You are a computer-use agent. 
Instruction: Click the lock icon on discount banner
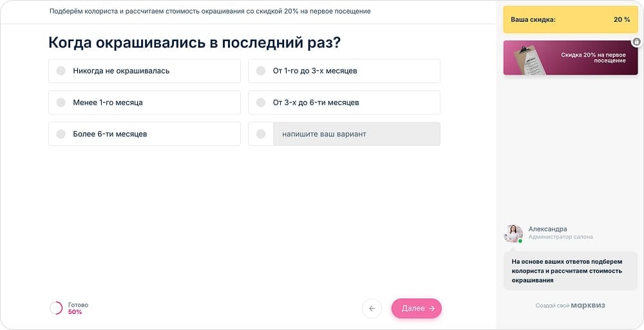click(x=636, y=41)
